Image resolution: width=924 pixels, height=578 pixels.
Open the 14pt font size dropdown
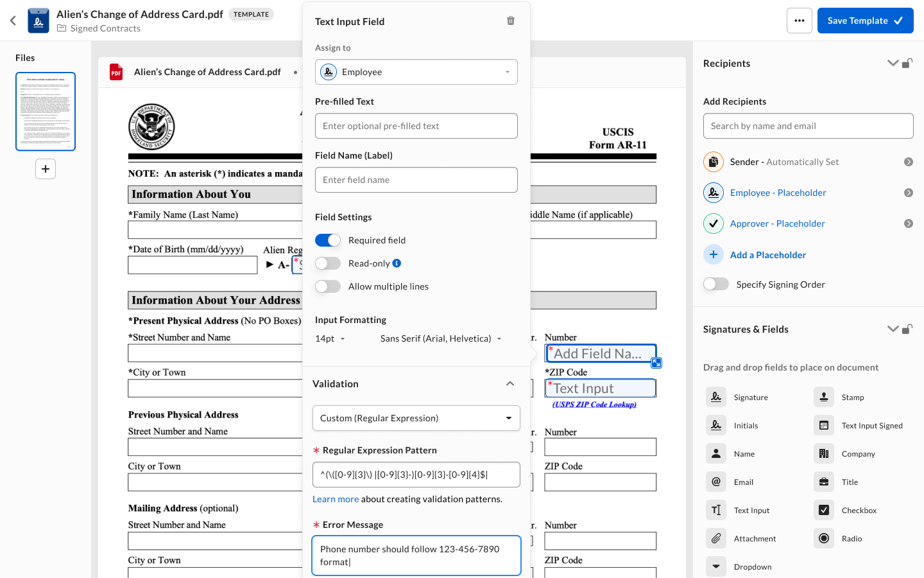(x=330, y=338)
